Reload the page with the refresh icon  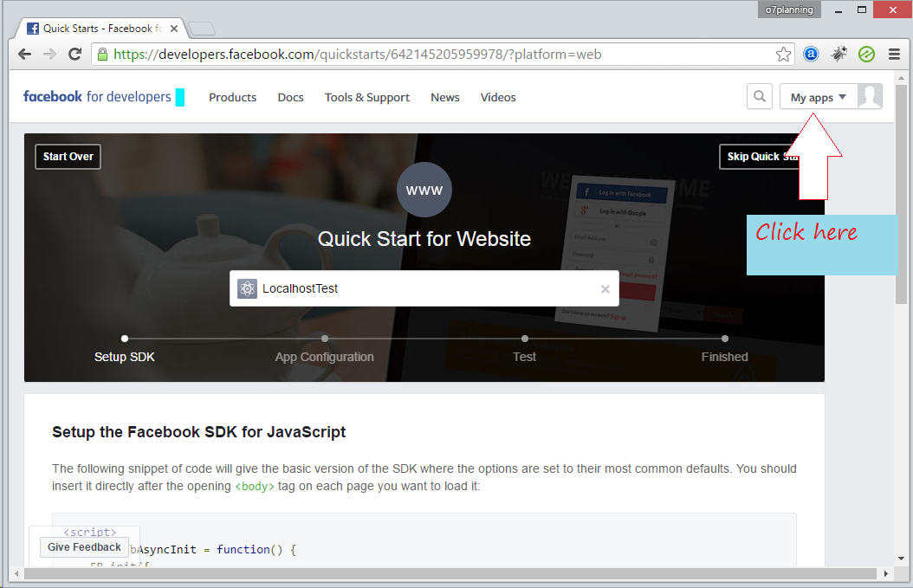(x=74, y=55)
